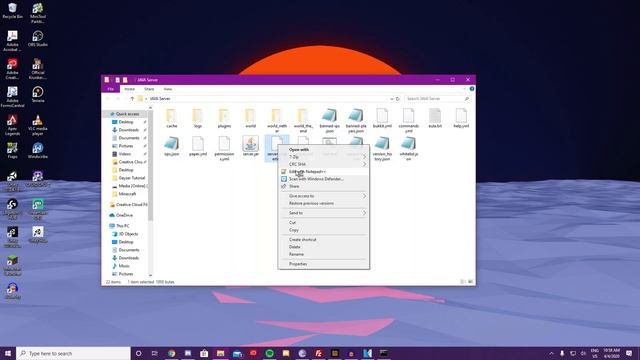Launch VLC media player desktop shortcut
This screenshot has height=360, width=640.
38,125
